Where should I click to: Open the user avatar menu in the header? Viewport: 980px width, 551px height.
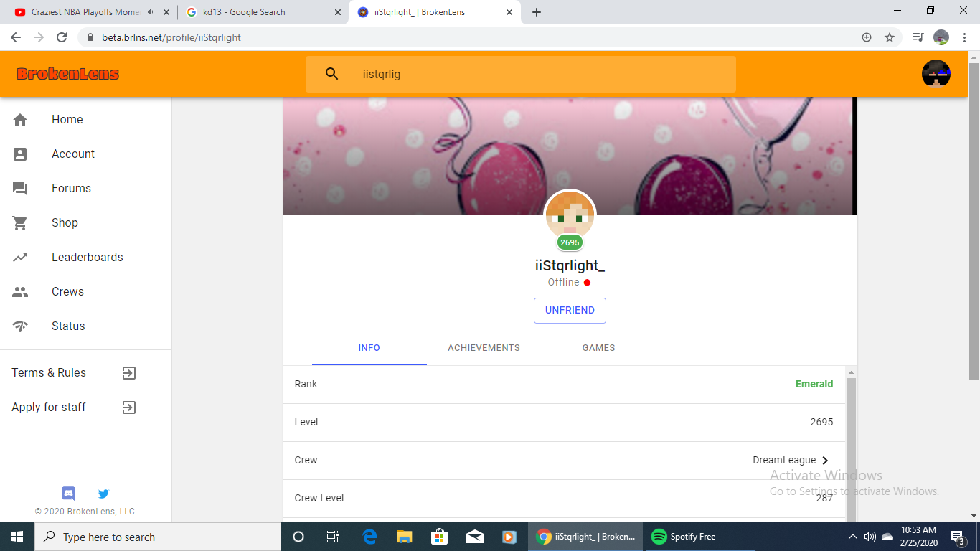pyautogui.click(x=936, y=74)
